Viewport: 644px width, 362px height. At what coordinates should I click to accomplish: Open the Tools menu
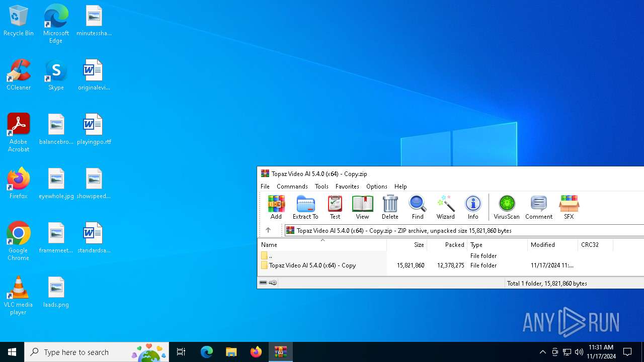(321, 186)
